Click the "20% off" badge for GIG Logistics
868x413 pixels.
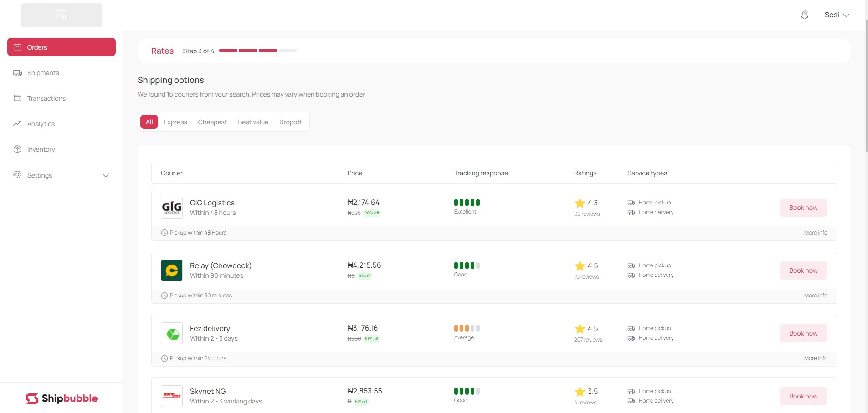[x=372, y=213]
